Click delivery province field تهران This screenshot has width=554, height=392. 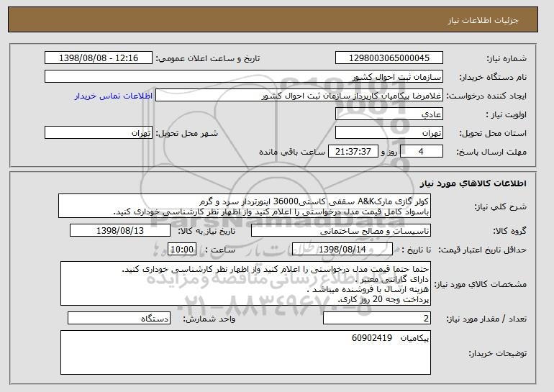point(389,133)
